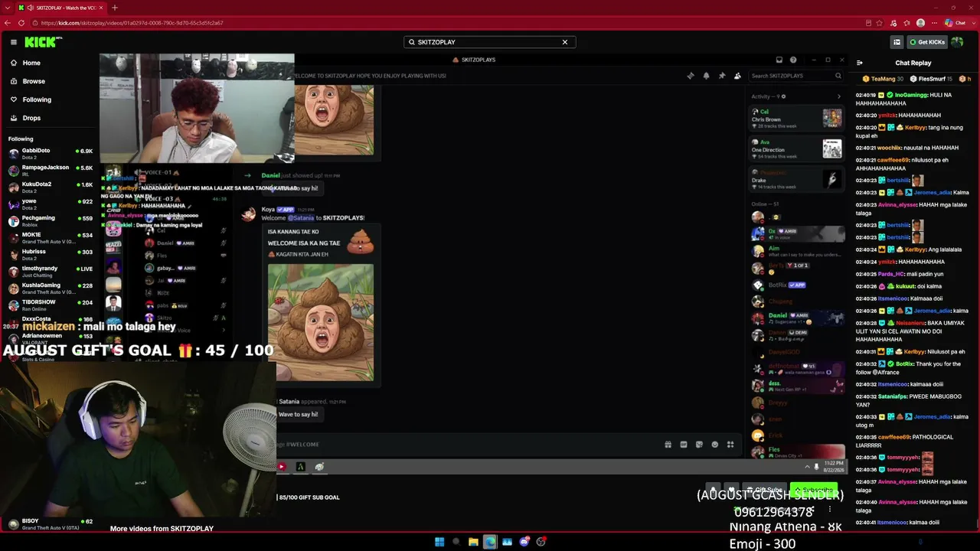Open Discord pinned messages icon

coord(721,76)
